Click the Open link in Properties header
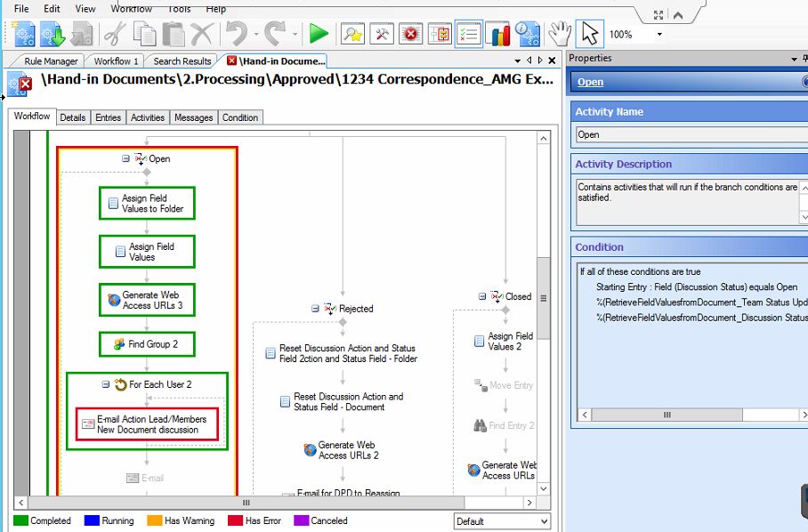 590,82
